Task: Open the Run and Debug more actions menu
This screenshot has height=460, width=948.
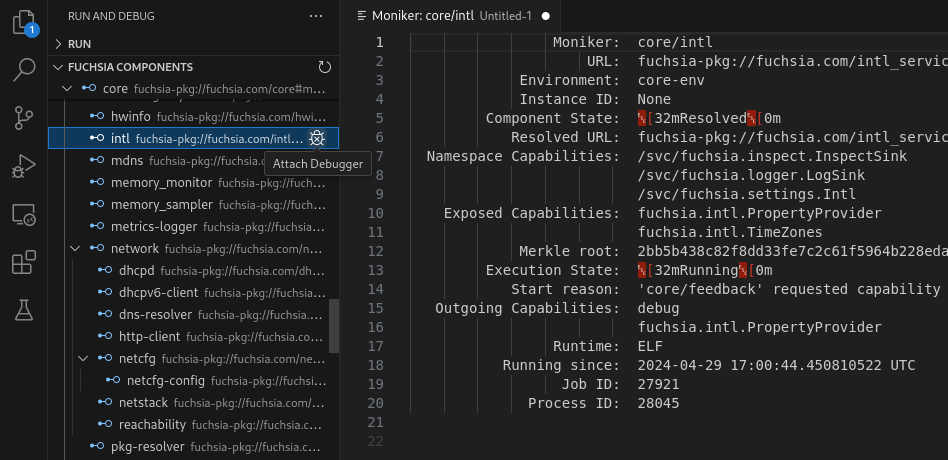Action: pyautogui.click(x=316, y=16)
